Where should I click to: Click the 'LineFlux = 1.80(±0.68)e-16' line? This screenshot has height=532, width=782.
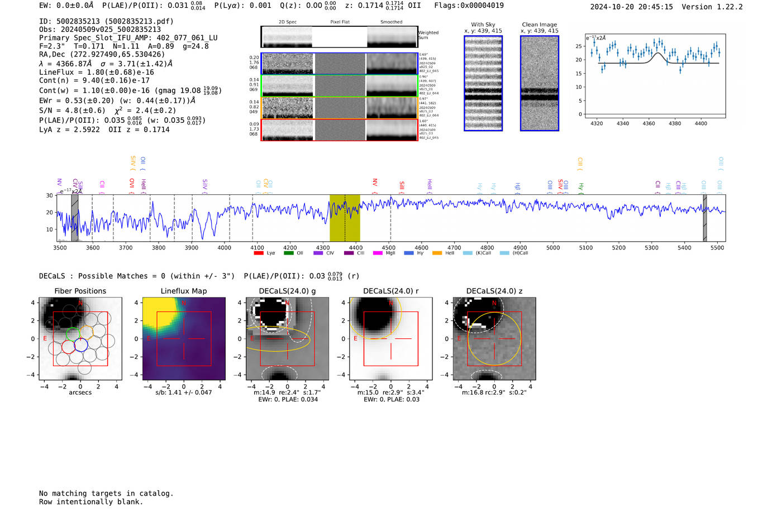97,73
